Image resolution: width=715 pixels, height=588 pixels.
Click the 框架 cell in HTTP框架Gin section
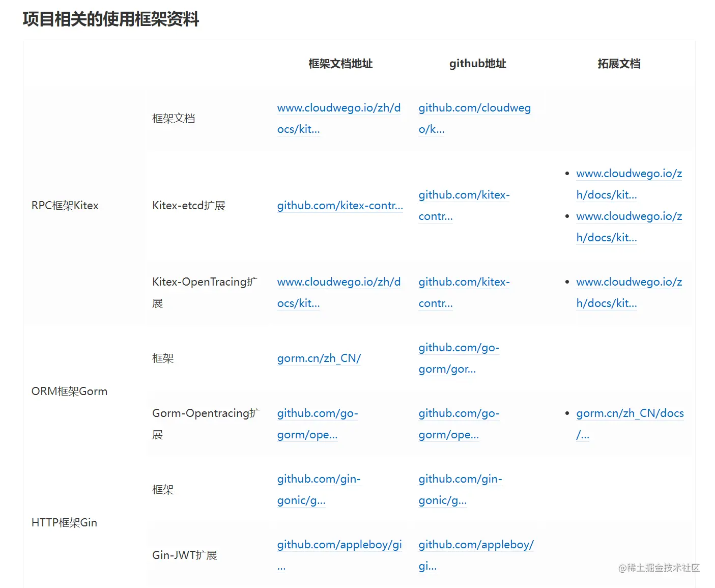163,490
